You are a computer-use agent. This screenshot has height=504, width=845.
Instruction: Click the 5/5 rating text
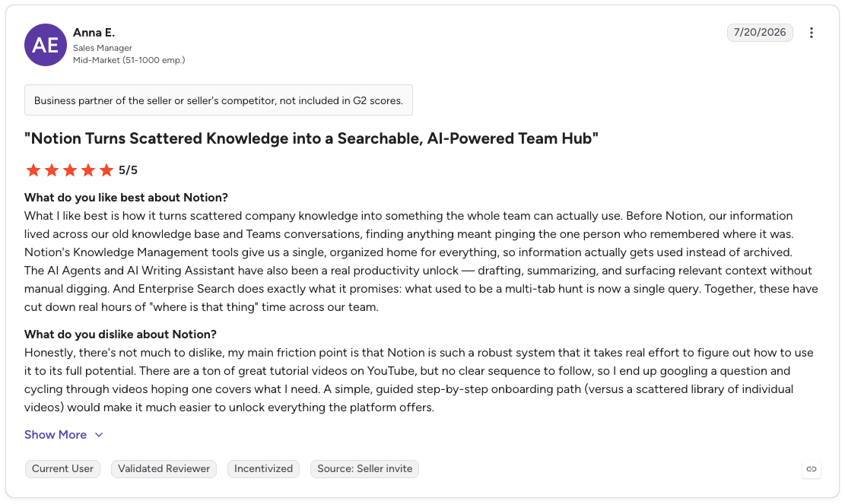(129, 170)
